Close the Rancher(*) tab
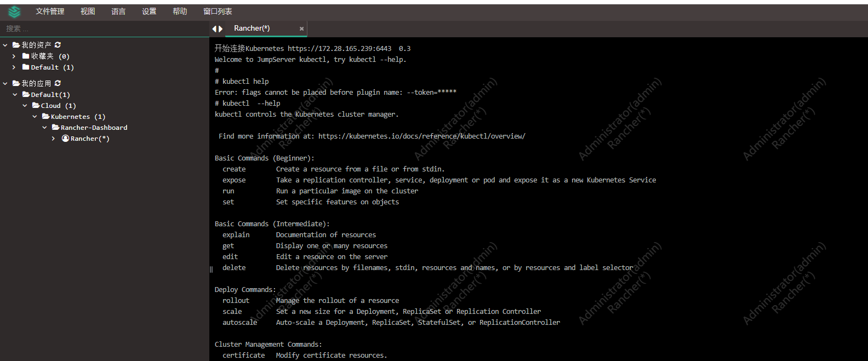Screen dimensions: 868x361 (x=301, y=28)
